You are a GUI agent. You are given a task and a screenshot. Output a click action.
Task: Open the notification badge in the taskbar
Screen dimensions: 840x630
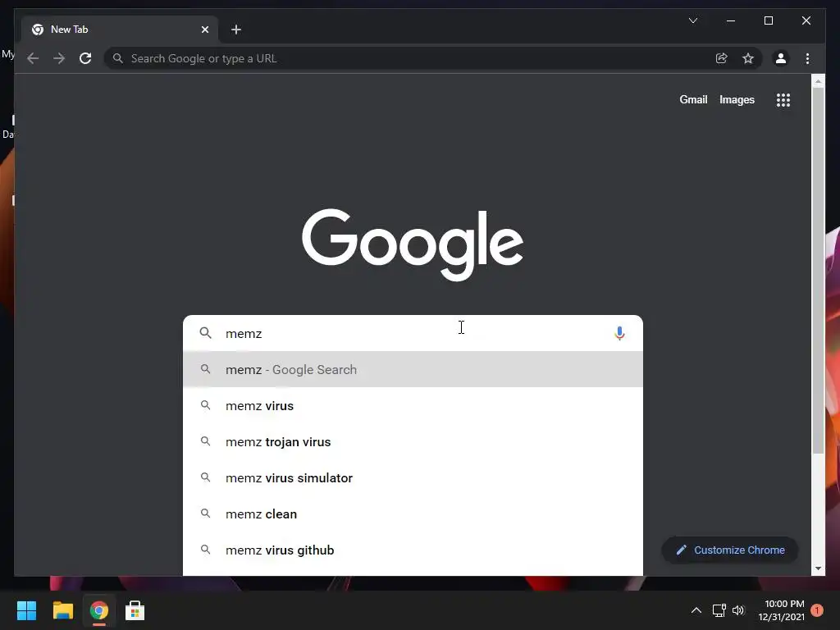pos(816,610)
